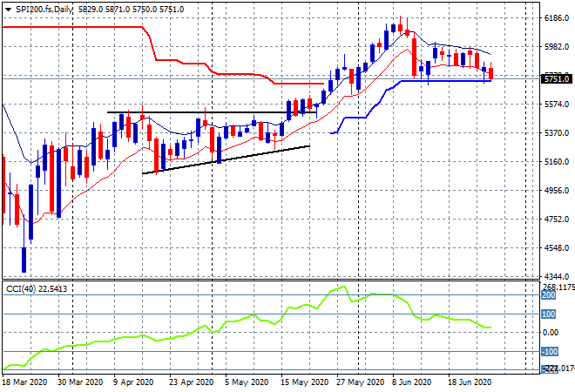Click the lowest blue candle in March
Image resolution: width=575 pixels, height=392 pixels.
24,260
